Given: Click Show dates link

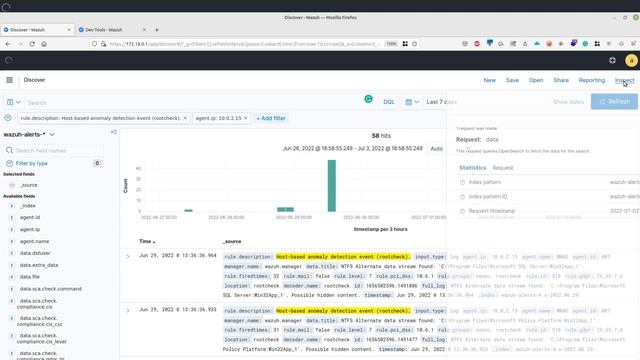Looking at the screenshot, I should pos(568,102).
